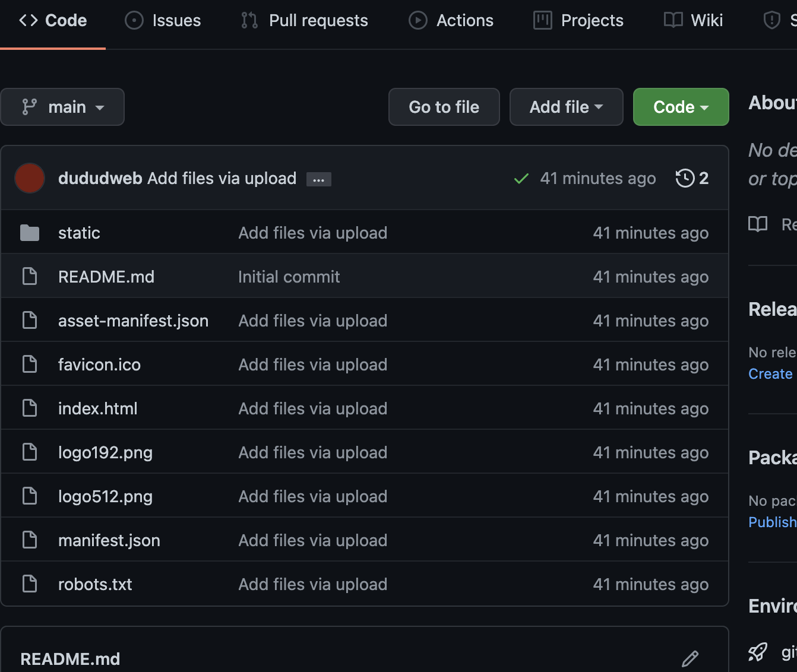Click the Wiki book icon

coord(673,21)
